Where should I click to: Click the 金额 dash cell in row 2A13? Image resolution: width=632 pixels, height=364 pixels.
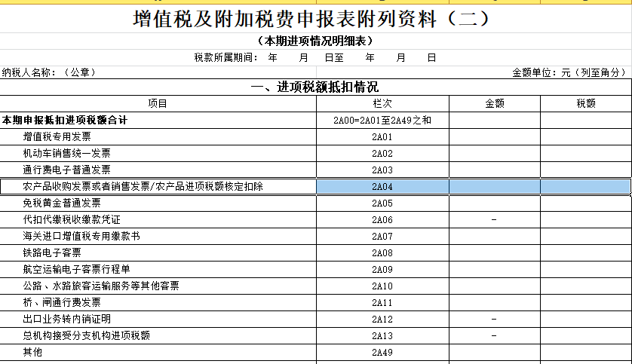(x=495, y=335)
